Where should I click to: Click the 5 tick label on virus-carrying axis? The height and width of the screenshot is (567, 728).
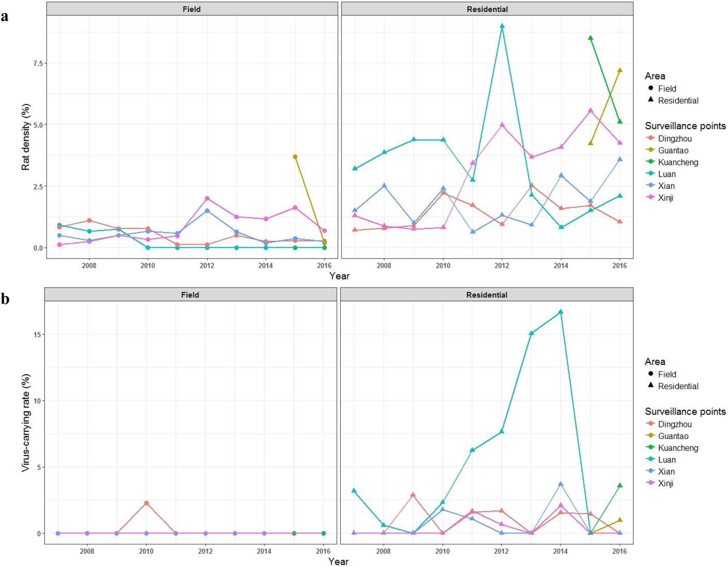39,467
